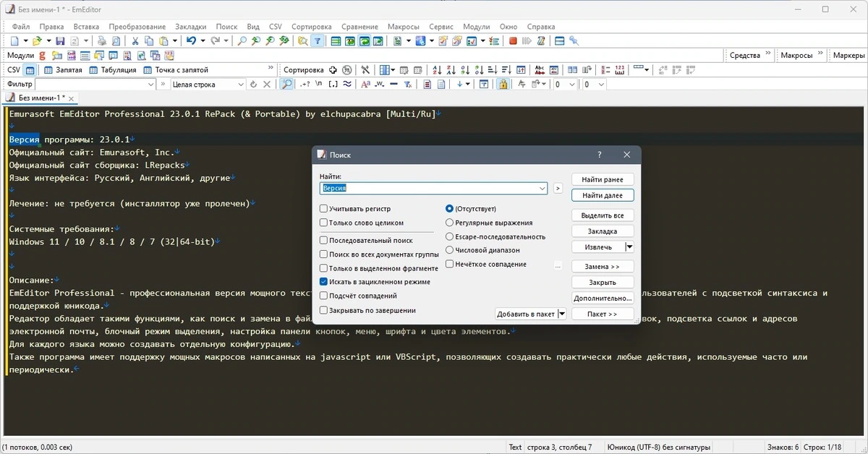Click the Copy icon in toolbar
The image size is (868, 454).
[x=149, y=41]
